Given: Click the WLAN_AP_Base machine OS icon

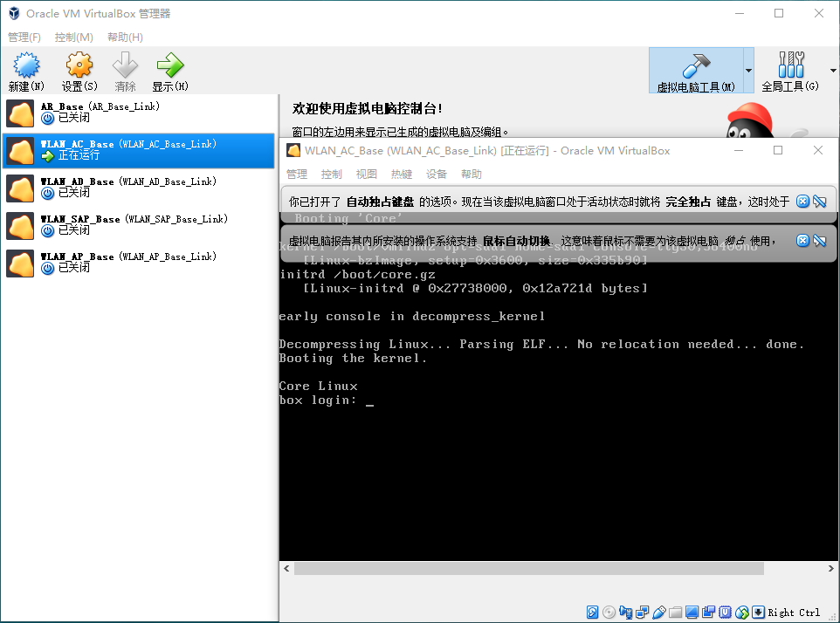Looking at the screenshot, I should 20,263.
